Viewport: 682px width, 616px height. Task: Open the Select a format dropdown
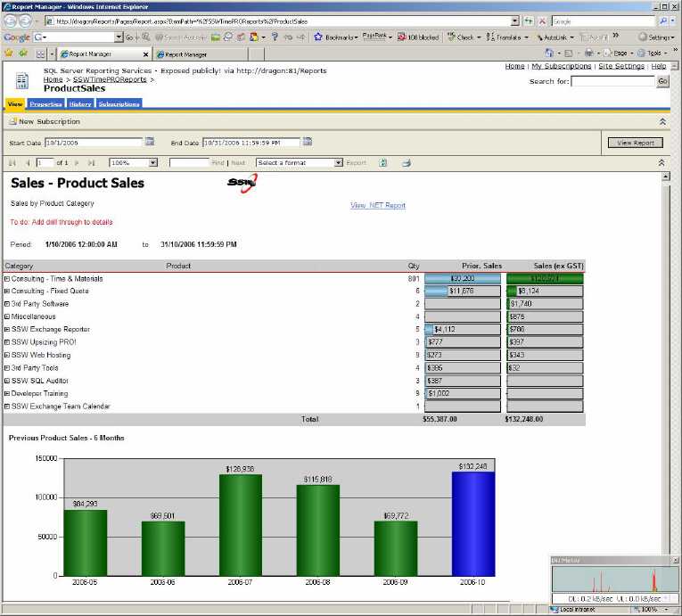point(338,163)
